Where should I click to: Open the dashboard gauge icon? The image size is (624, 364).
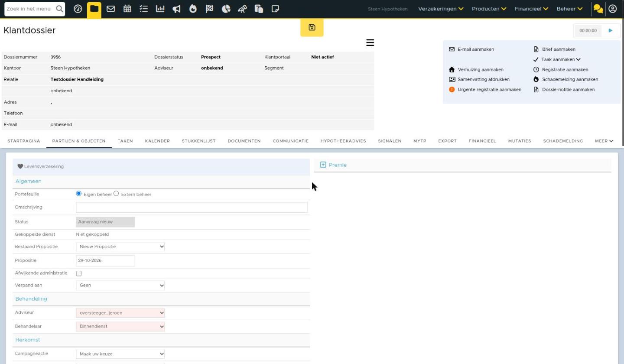click(78, 9)
